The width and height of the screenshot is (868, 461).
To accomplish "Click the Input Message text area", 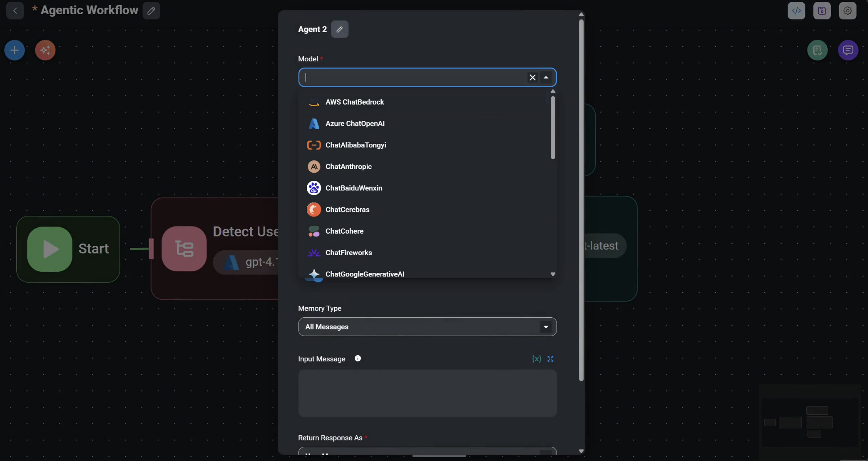I will coord(427,393).
